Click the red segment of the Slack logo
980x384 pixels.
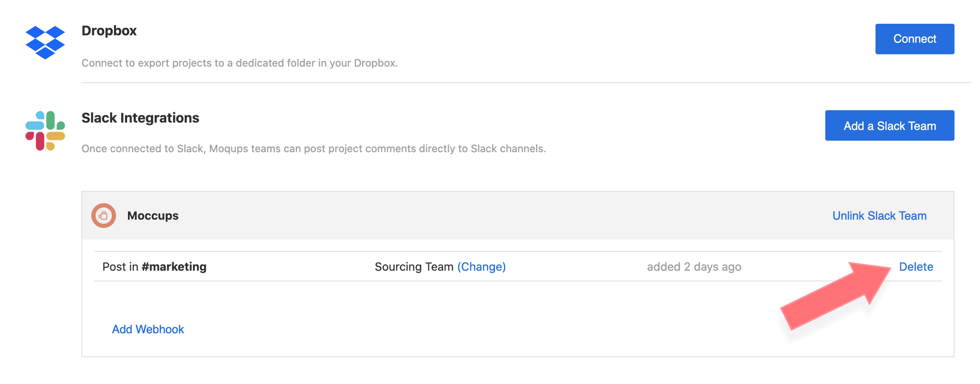pos(39,140)
